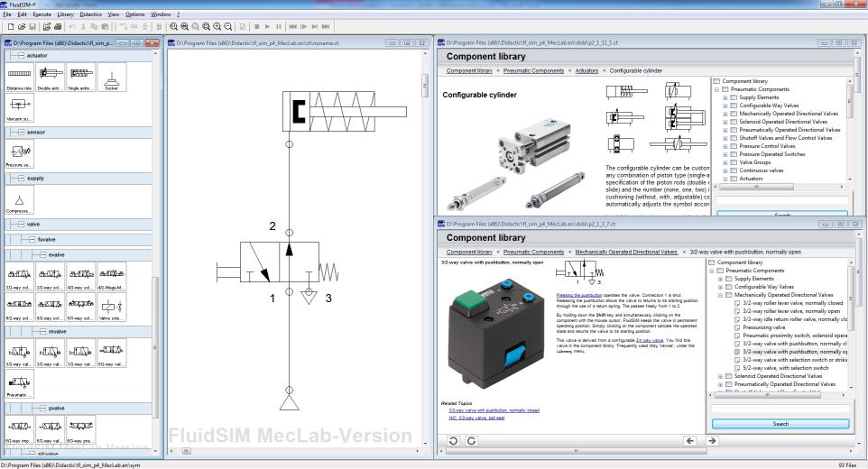This screenshot has width=868, height=469.
Task: Click the Pneumatic Components breadcrumb in the Configurable cylinder window
Action: (533, 70)
